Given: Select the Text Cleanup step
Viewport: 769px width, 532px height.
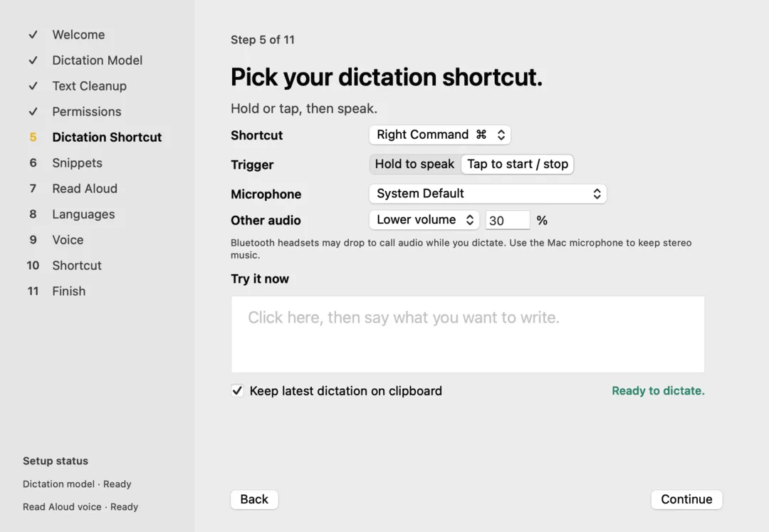Looking at the screenshot, I should coord(89,85).
